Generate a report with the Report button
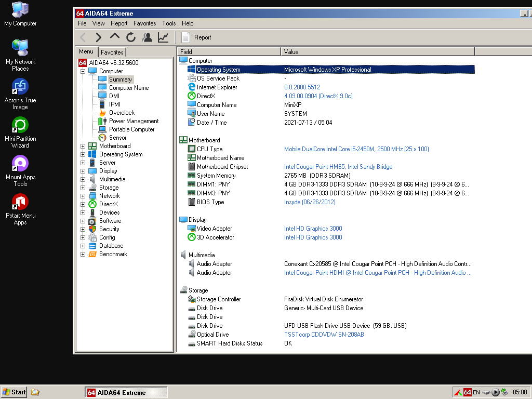This screenshot has height=399, width=532. click(196, 37)
